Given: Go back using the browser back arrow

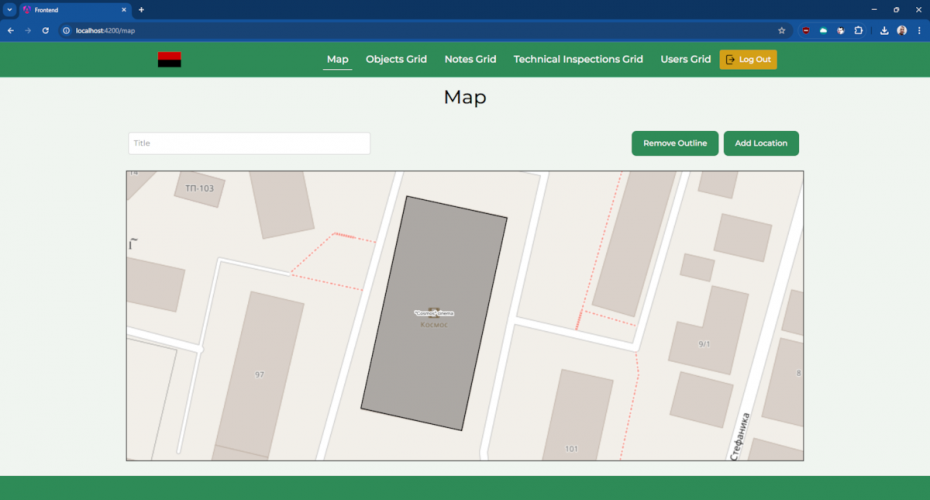Looking at the screenshot, I should click(x=11, y=31).
